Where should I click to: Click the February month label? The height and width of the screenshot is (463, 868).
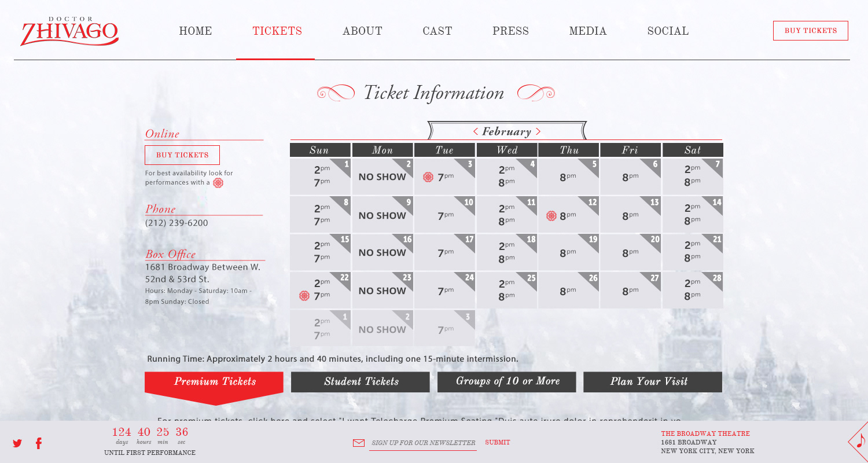507,132
